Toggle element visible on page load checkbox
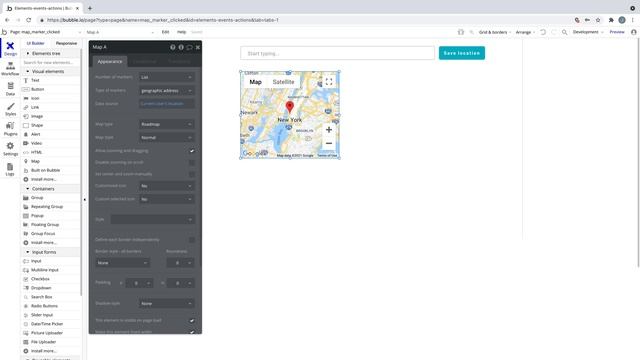The height and width of the screenshot is (360, 640). click(191, 320)
